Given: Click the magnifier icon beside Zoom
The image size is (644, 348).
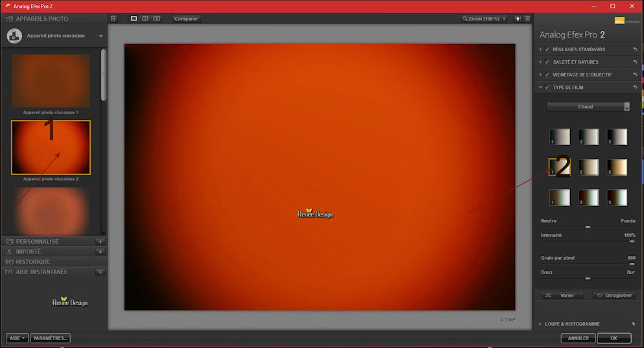Looking at the screenshot, I should click(x=465, y=18).
